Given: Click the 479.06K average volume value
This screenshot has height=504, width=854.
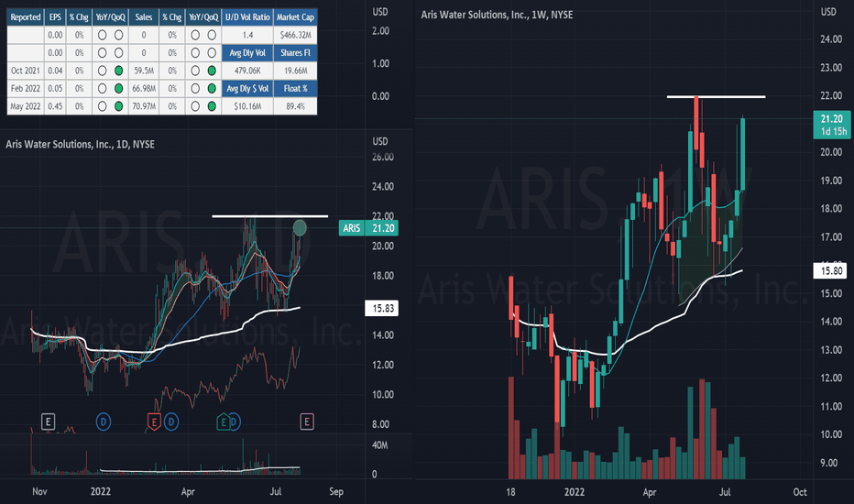Looking at the screenshot, I should tap(247, 71).
